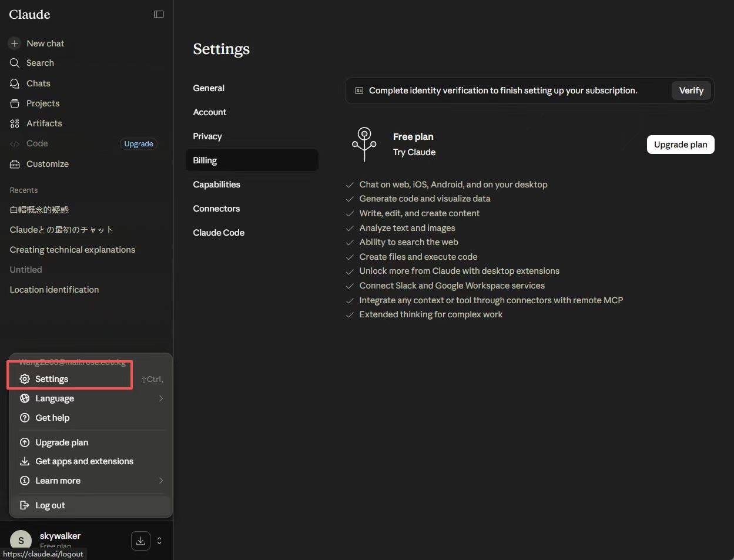Expand the Language submenu chevron
This screenshot has height=560, width=734.
[x=160, y=398]
